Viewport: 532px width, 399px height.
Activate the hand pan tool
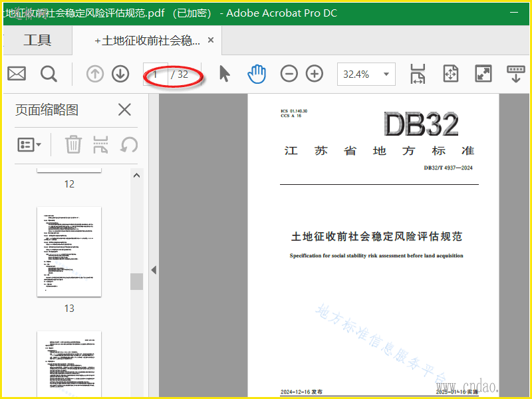(257, 74)
